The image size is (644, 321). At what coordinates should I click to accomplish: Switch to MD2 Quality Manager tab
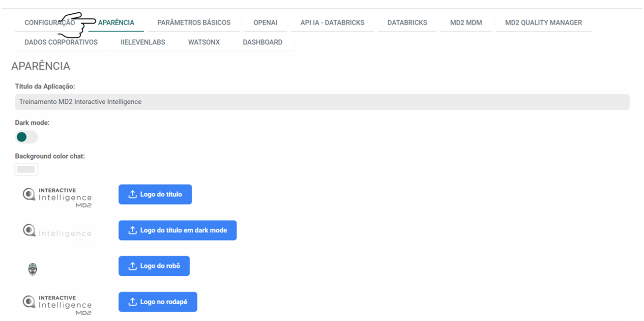coord(543,23)
